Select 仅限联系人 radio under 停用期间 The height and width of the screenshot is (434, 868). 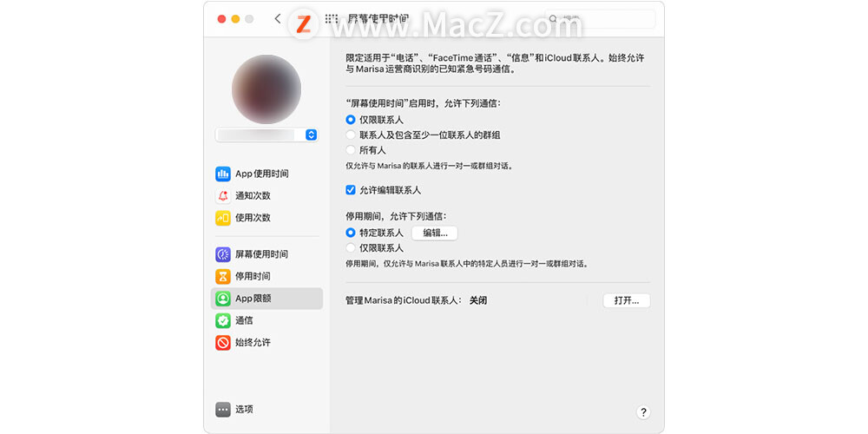tap(350, 248)
